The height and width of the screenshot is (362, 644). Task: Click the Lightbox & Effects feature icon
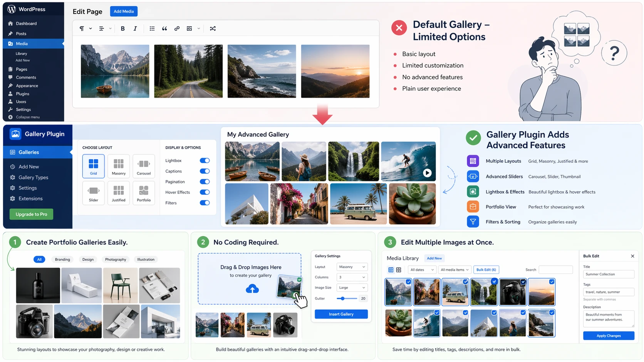tap(473, 192)
